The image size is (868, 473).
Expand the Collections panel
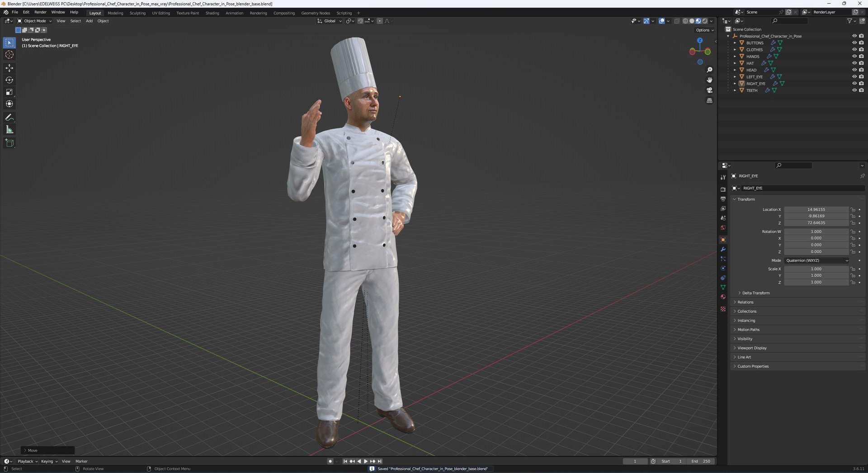click(798, 311)
